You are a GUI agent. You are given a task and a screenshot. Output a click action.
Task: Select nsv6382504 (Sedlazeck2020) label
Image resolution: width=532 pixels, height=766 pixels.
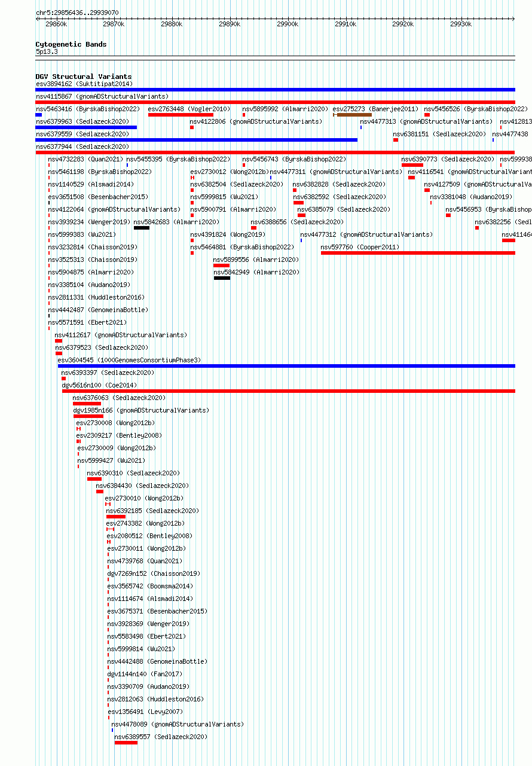click(237, 185)
